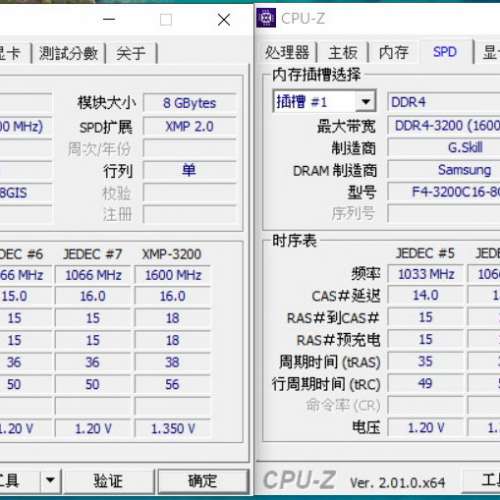Viewport: 500px width, 500px height.
Task: Switch to 处理器 tab in right window
Action: coord(287,53)
